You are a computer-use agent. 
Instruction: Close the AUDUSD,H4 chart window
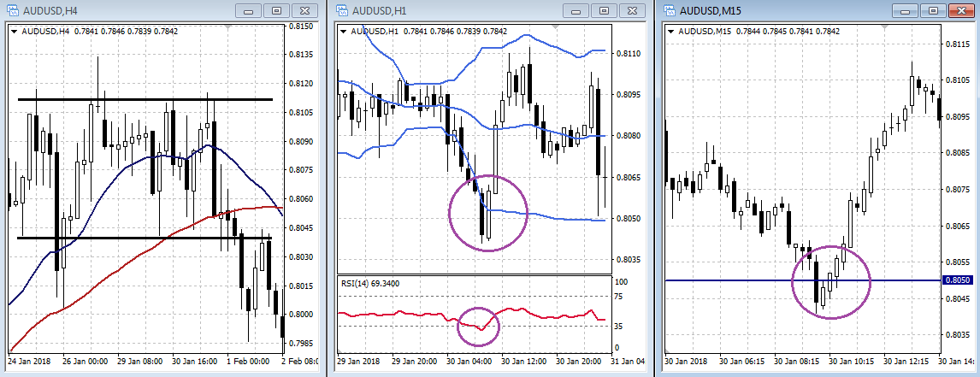(304, 10)
